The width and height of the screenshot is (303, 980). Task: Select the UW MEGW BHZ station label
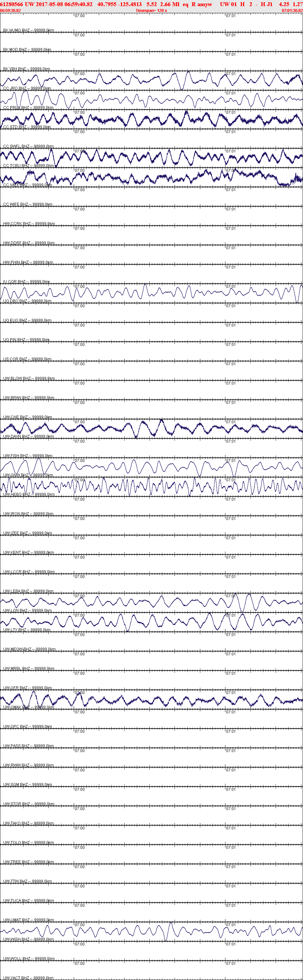click(29, 649)
